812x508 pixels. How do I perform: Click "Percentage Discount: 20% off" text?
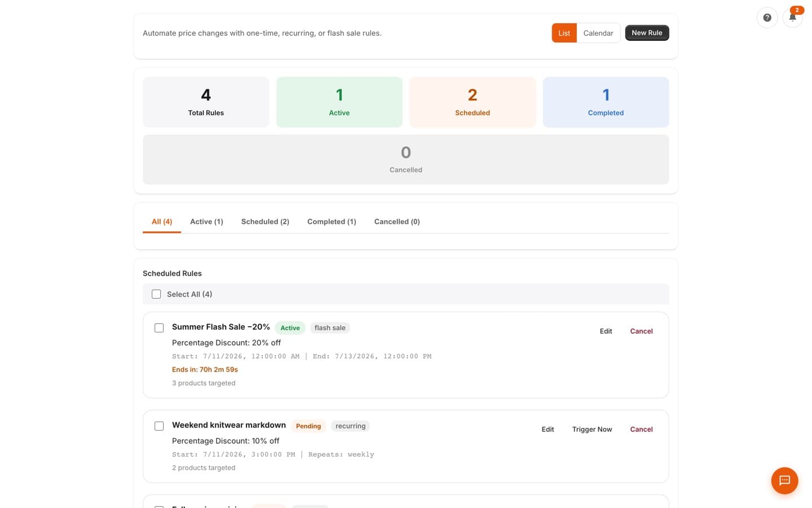226,343
